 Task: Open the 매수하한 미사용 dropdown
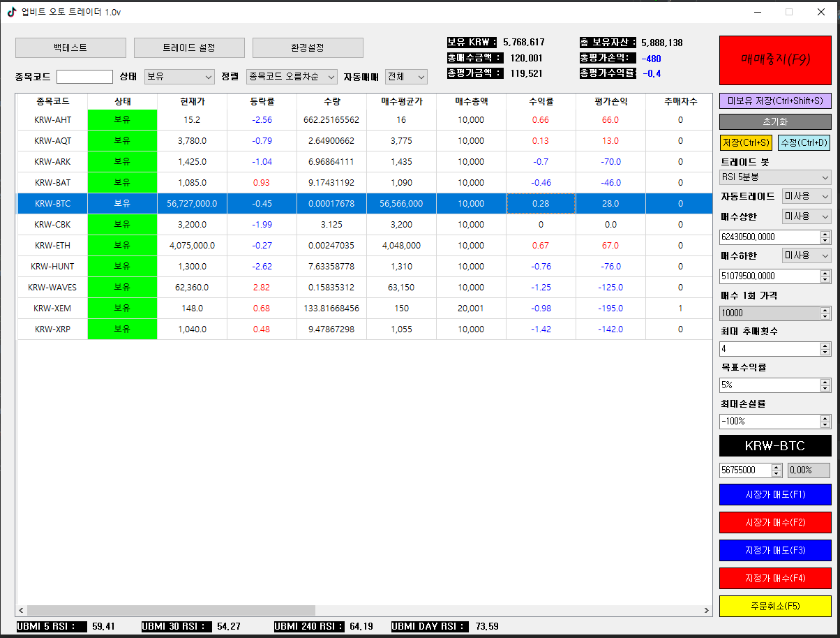click(x=807, y=255)
